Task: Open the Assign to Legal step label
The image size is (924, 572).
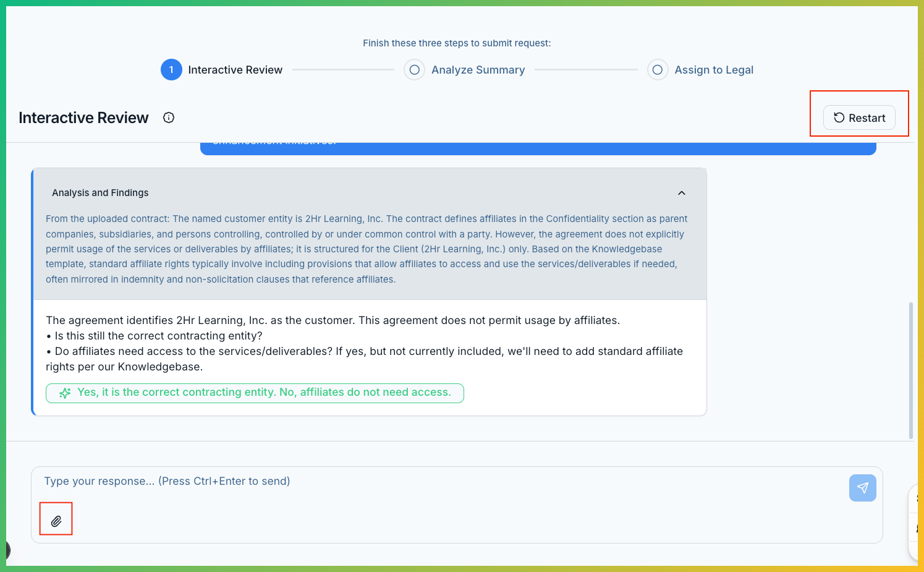Action: coord(714,69)
